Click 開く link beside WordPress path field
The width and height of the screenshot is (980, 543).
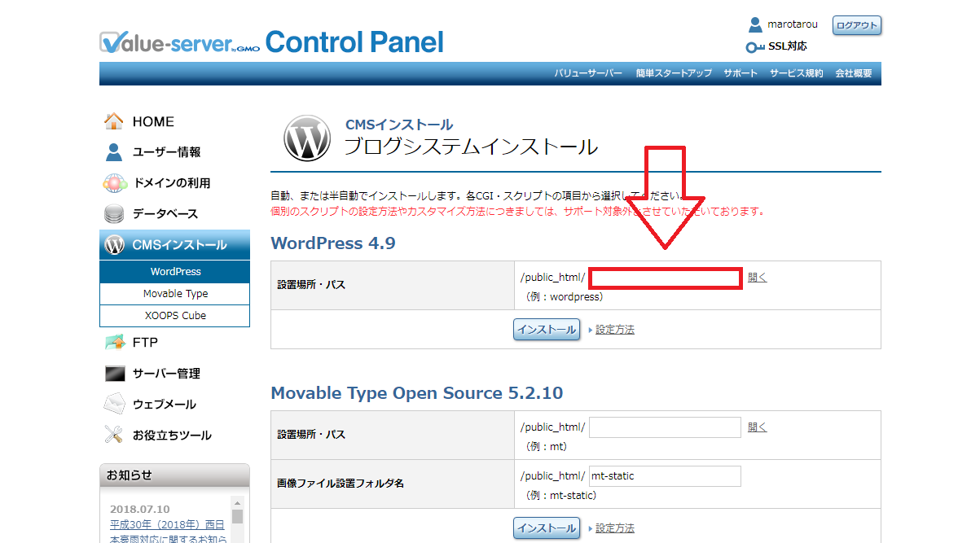758,278
